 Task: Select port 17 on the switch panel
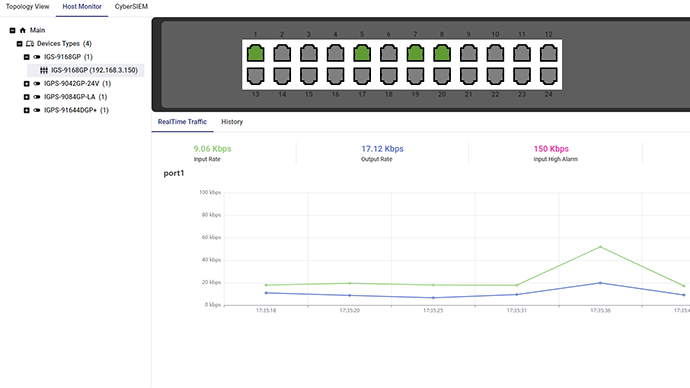362,76
